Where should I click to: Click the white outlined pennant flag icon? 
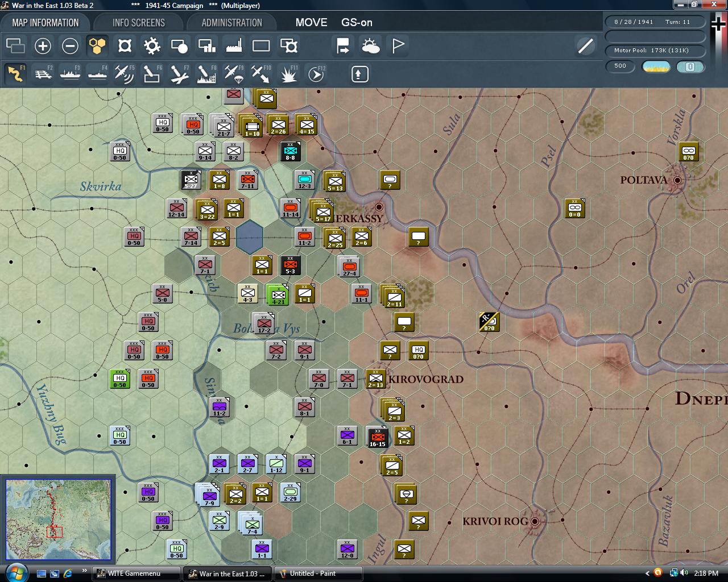point(398,45)
